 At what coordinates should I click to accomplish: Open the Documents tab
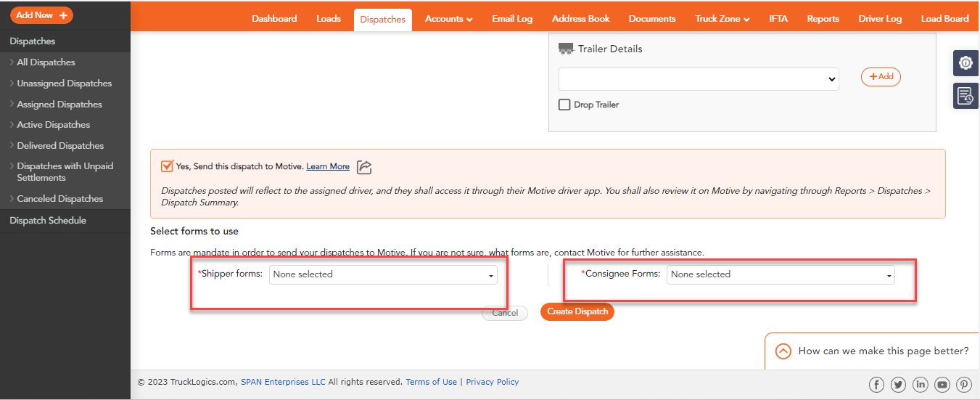coord(652,19)
